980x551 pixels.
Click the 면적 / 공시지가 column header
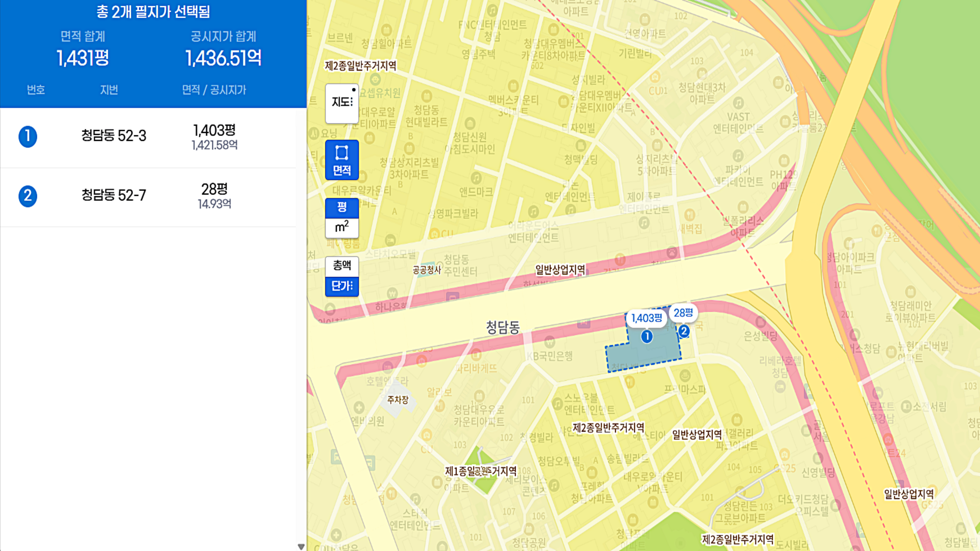point(214,90)
